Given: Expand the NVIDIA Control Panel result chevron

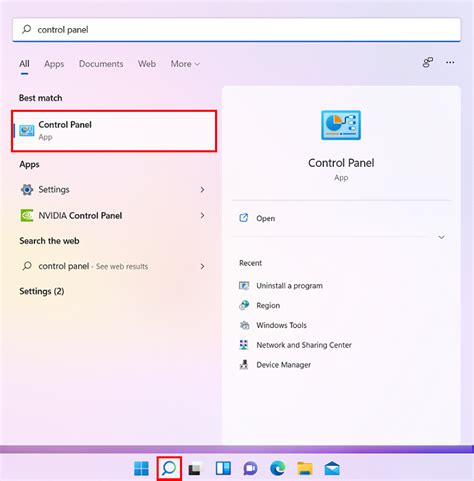Looking at the screenshot, I should click(202, 216).
